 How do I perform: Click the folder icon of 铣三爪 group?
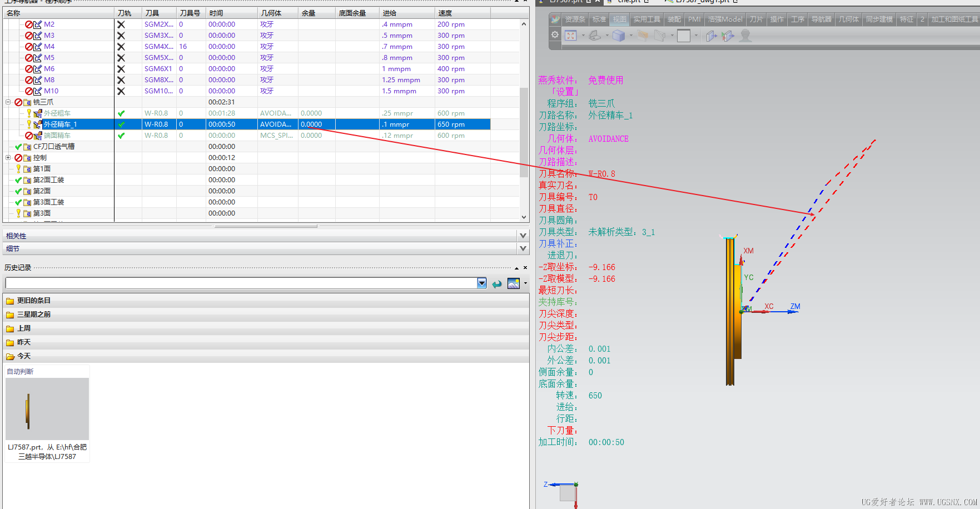tap(27, 102)
